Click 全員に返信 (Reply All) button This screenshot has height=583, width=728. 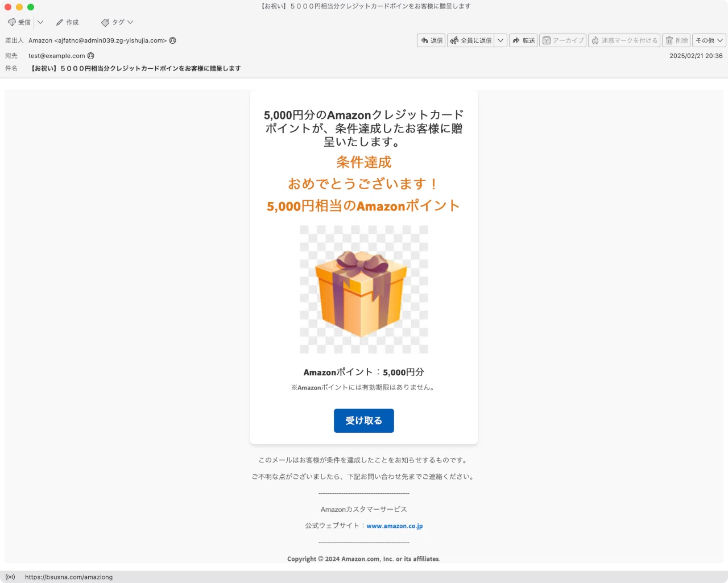click(x=470, y=40)
